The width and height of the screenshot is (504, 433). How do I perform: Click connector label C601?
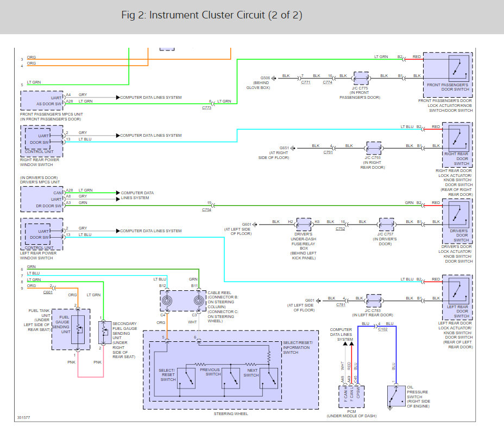coord(48,292)
